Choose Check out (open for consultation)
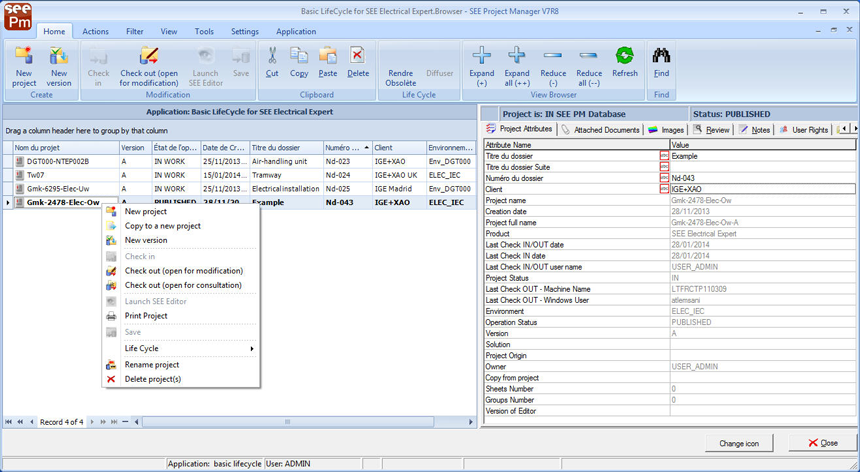The image size is (860, 472). coord(183,285)
